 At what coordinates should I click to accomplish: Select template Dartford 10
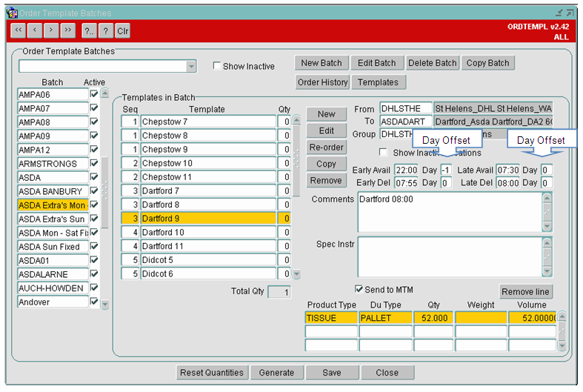point(208,232)
